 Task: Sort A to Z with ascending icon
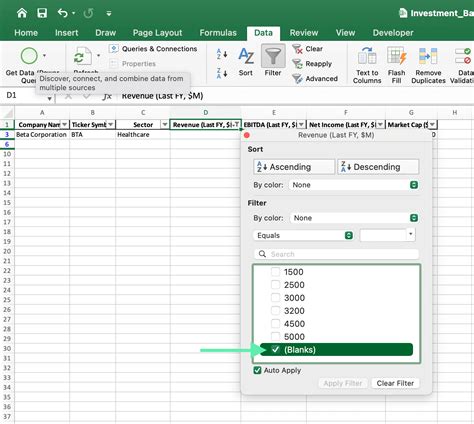click(222, 54)
